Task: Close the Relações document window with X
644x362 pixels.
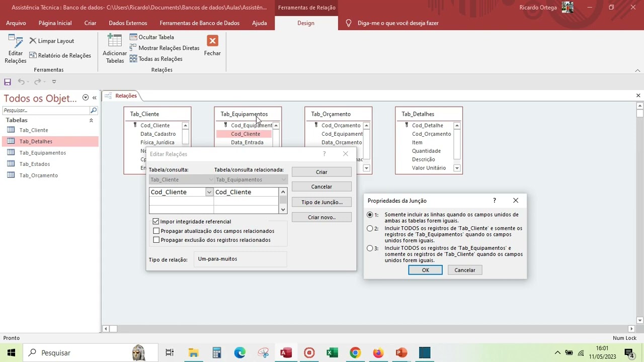Action: pyautogui.click(x=638, y=96)
